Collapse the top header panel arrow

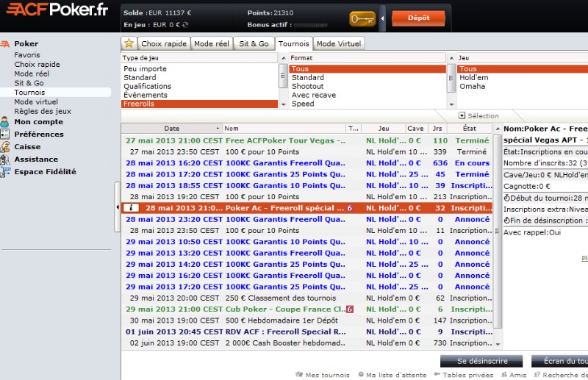click(382, 18)
